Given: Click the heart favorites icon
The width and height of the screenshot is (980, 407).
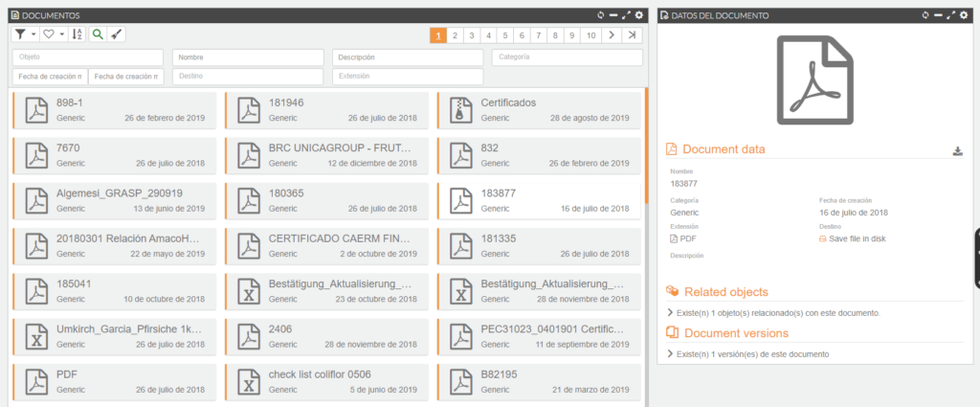Looking at the screenshot, I should [49, 34].
